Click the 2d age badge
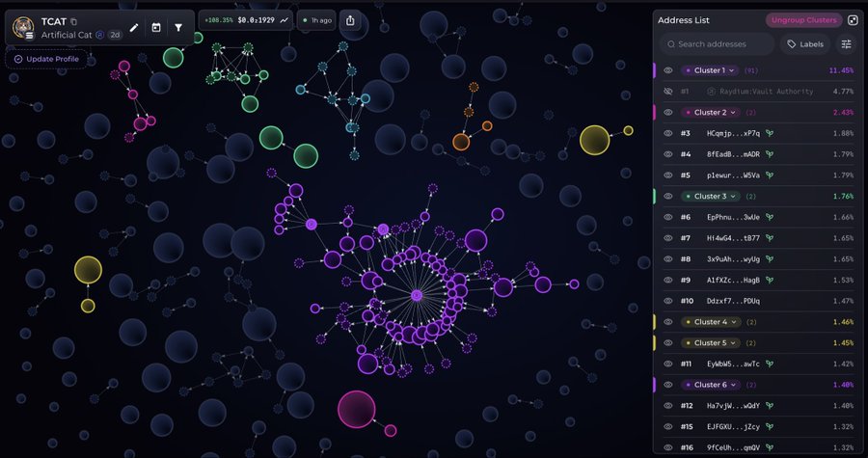868x458 pixels. click(x=115, y=35)
